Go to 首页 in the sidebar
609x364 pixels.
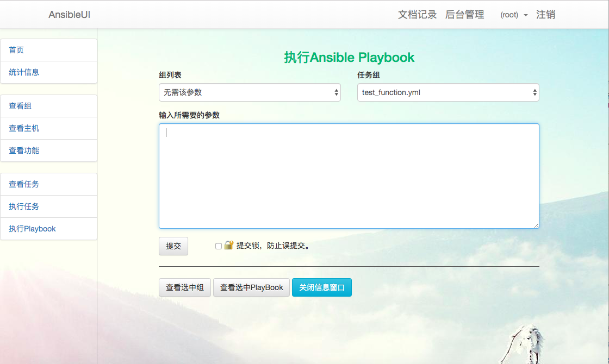pos(48,50)
